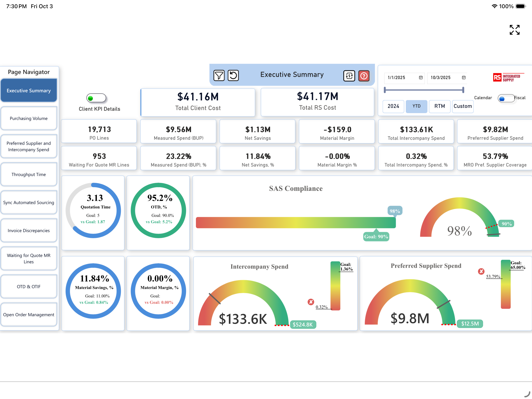The width and height of the screenshot is (532, 399).
Task: Click red X icon beside 53.79% indicator
Action: pos(481,271)
